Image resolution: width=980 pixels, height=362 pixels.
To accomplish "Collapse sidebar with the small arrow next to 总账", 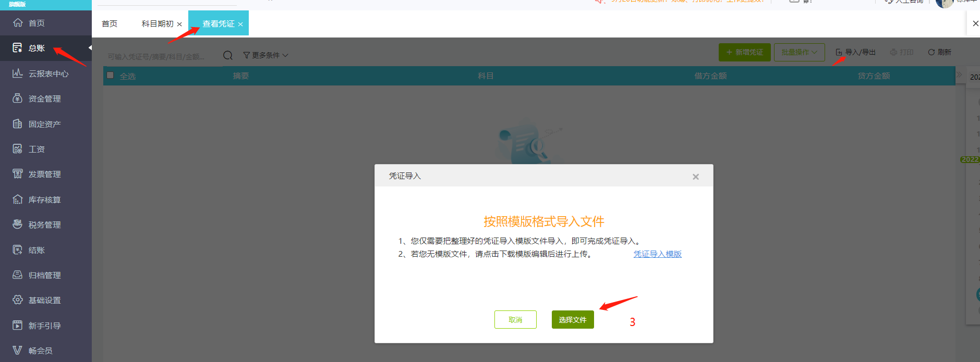I will [90, 48].
